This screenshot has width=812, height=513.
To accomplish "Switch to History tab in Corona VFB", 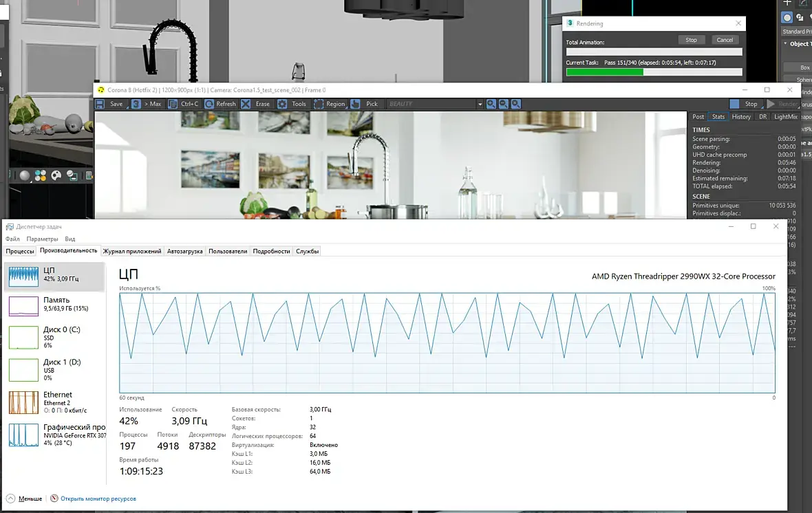I will click(741, 117).
